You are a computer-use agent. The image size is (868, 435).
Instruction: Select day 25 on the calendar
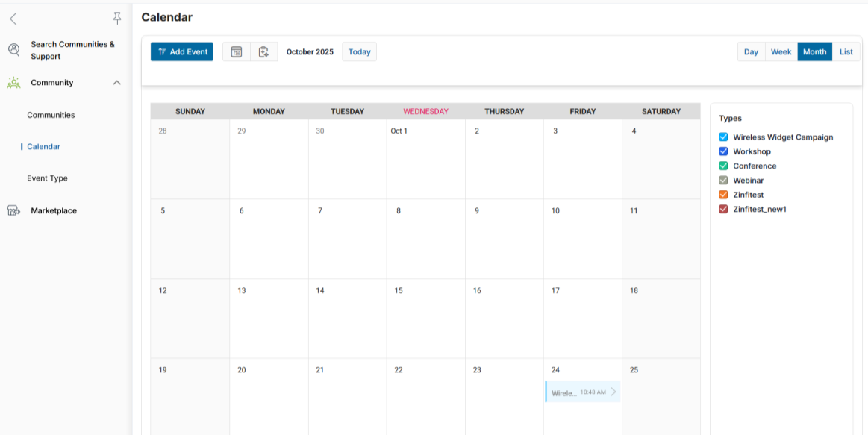661,398
